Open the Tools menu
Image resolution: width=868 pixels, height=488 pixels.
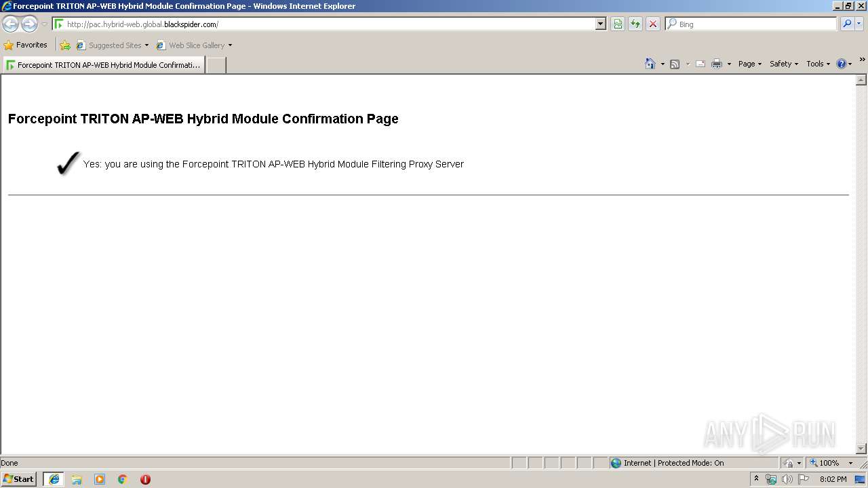point(818,64)
